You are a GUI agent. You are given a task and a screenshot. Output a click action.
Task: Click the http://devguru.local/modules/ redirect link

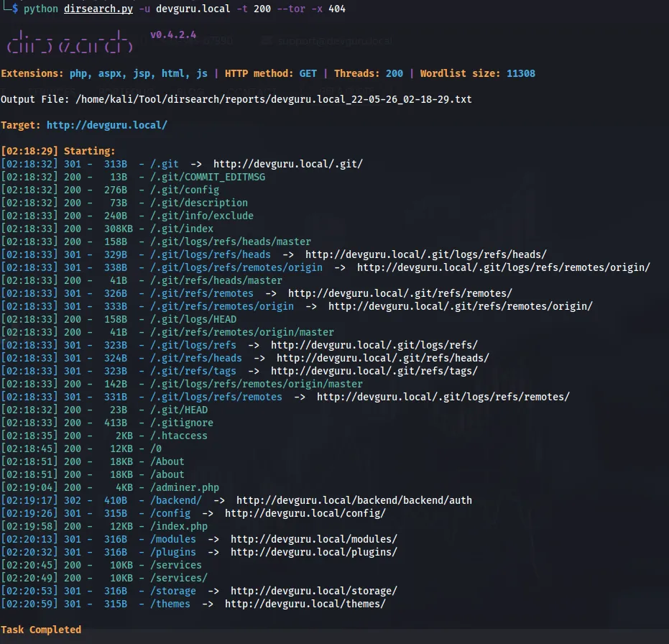(x=313, y=539)
